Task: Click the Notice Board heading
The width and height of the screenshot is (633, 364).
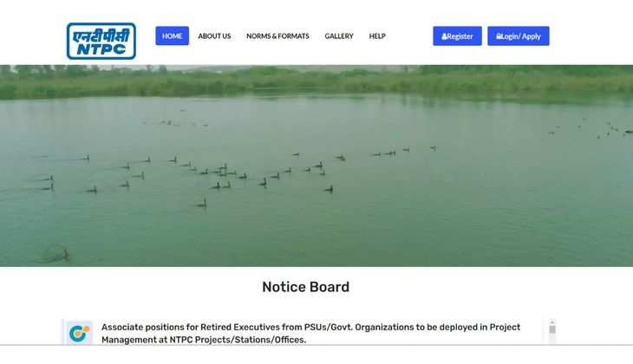Action: [305, 287]
